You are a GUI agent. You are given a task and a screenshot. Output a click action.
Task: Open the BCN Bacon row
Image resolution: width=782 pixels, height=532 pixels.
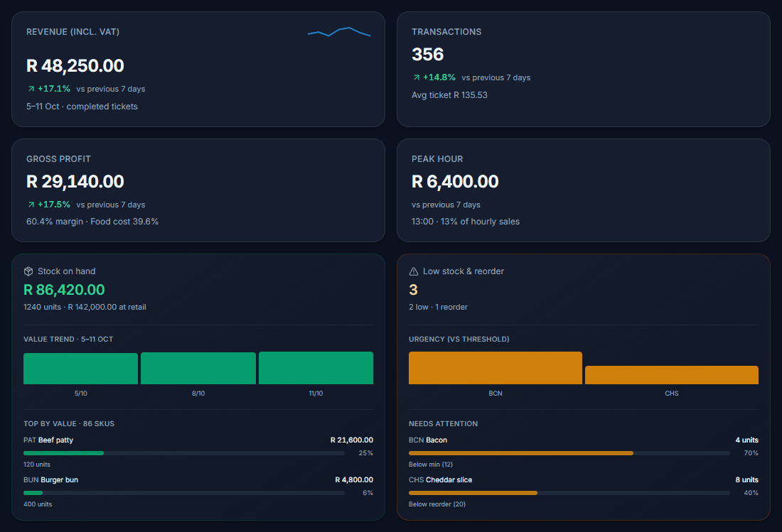click(x=584, y=452)
